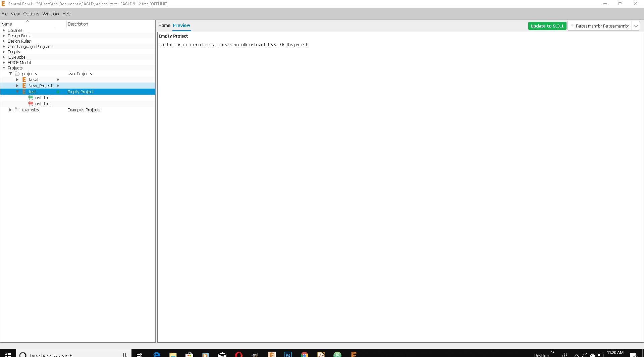Collapse the projects folder node
This screenshot has width=644, height=357.
(11, 73)
